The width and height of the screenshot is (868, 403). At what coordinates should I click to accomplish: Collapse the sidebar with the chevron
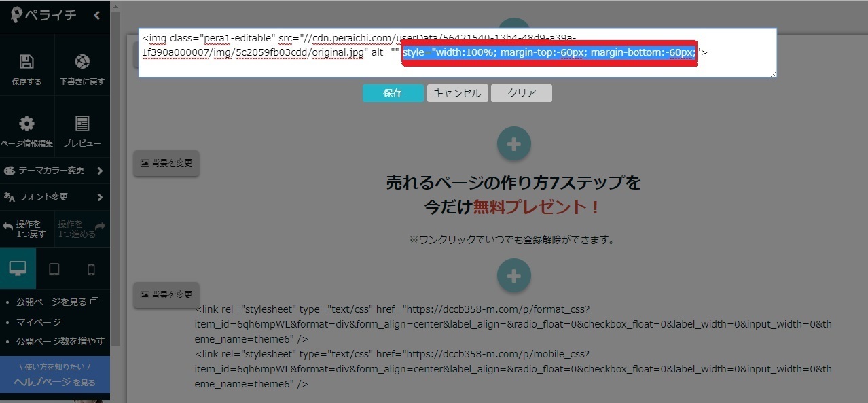coord(97,15)
